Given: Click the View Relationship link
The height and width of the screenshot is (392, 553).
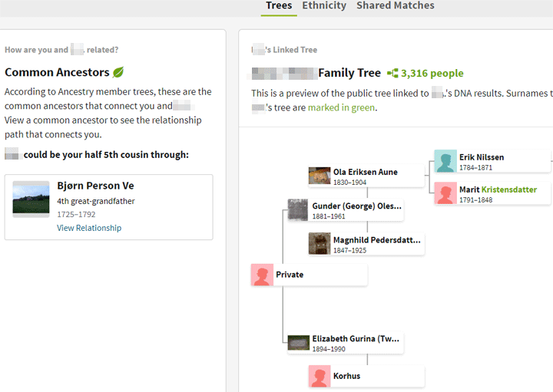Looking at the screenshot, I should pyautogui.click(x=89, y=228).
